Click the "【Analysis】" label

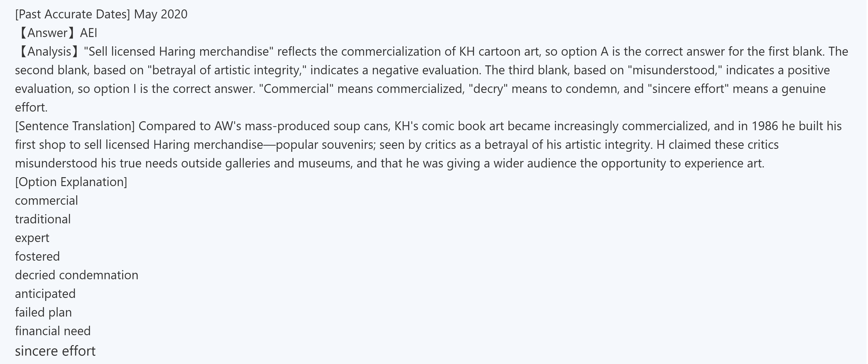coord(49,52)
